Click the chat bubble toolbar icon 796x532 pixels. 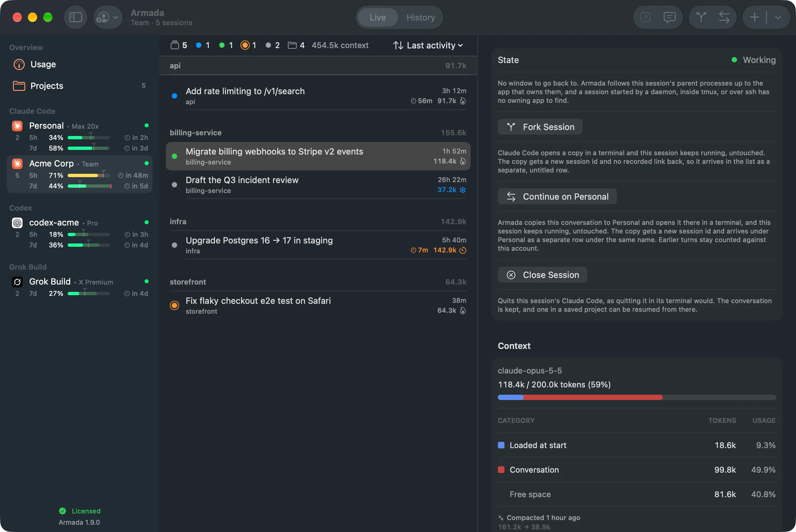(669, 17)
